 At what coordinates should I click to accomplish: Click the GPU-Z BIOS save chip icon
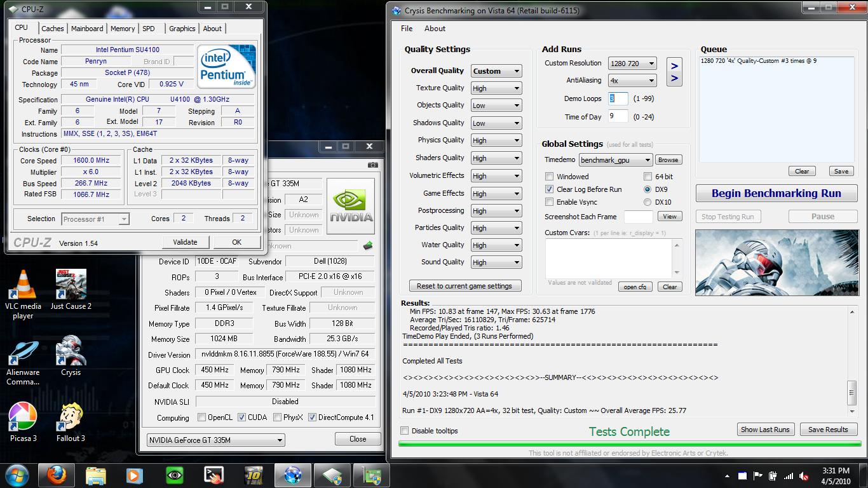367,246
